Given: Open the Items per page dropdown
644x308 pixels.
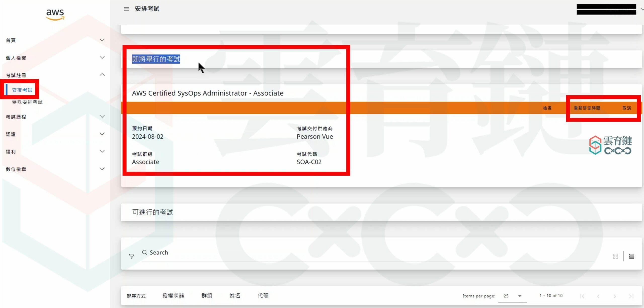Looking at the screenshot, I should [512, 296].
